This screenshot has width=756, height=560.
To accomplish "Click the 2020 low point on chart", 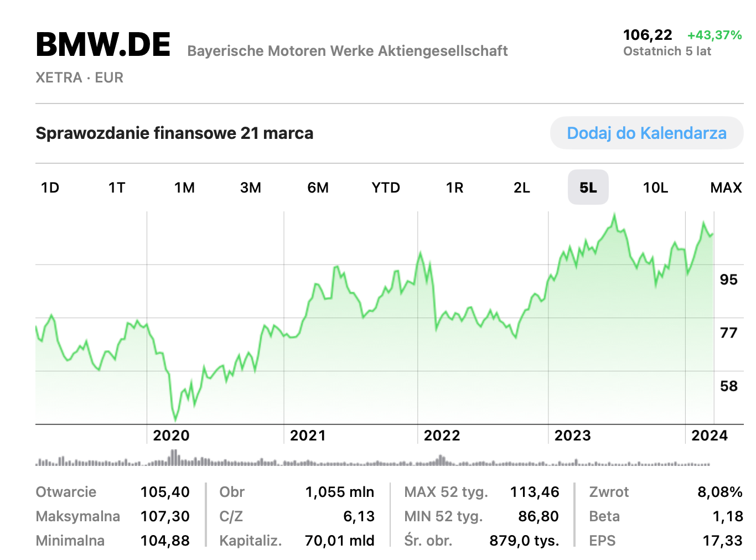I will pyautogui.click(x=175, y=420).
